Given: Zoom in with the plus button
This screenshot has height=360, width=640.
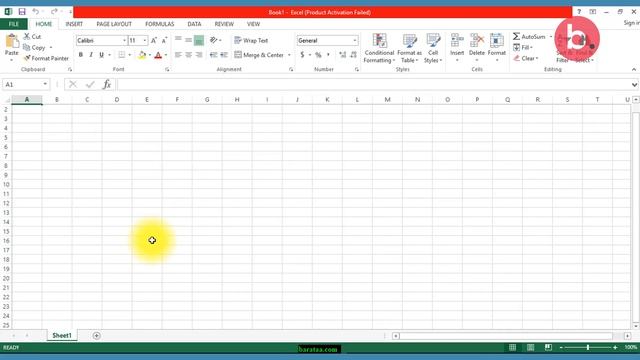Looking at the screenshot, I should click(615, 347).
